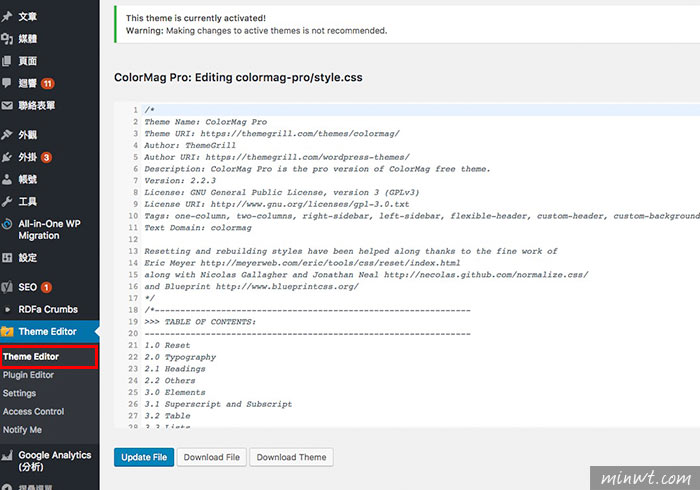Click the '3.2 Table' line
The width and height of the screenshot is (700, 490).
click(x=167, y=416)
